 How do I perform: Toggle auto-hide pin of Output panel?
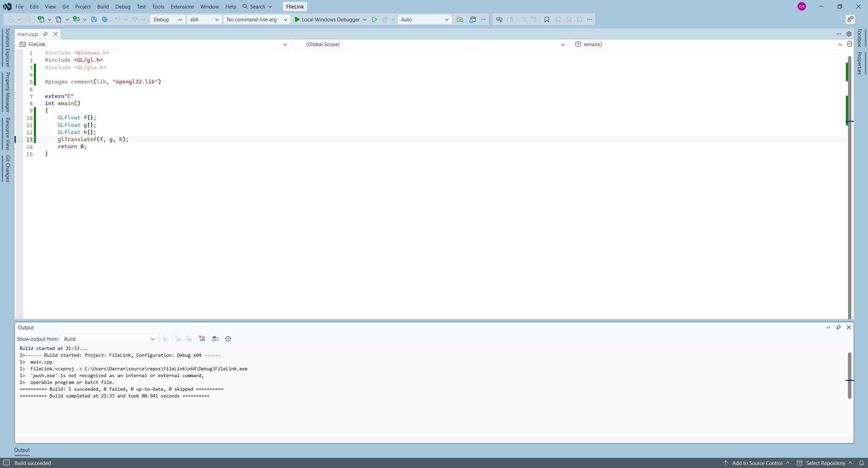pos(838,327)
